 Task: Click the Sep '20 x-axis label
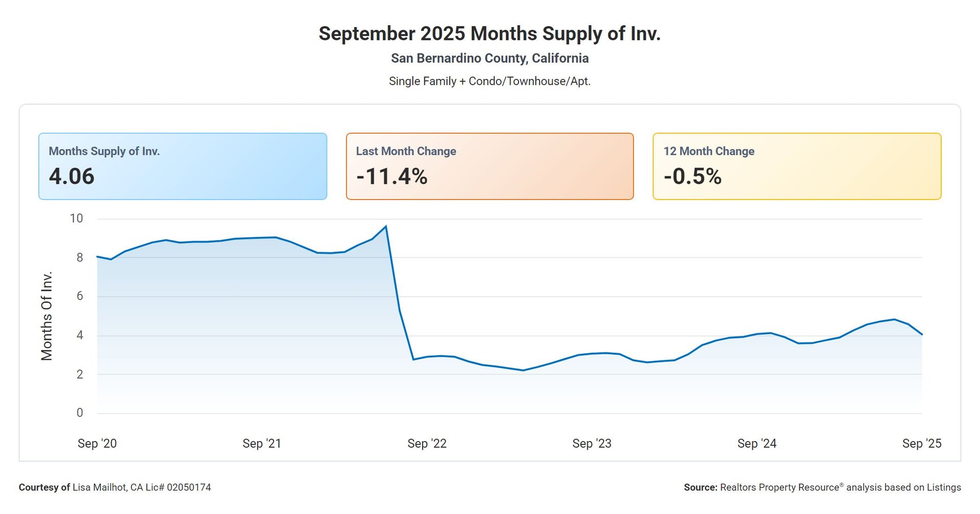[97, 444]
